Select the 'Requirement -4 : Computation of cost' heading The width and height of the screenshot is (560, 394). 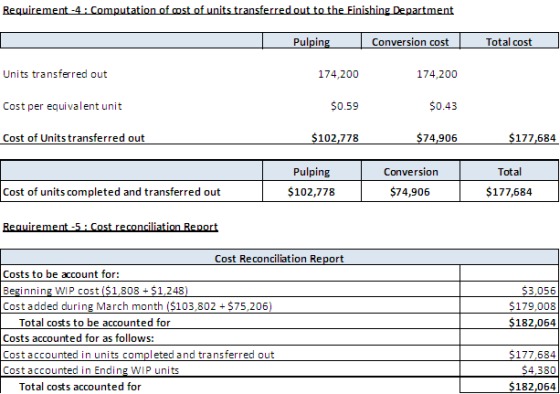point(228,10)
